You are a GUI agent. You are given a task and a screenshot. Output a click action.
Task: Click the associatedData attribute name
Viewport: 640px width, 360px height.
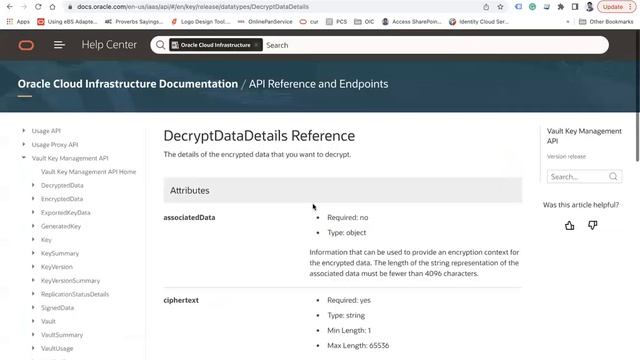pos(189,218)
